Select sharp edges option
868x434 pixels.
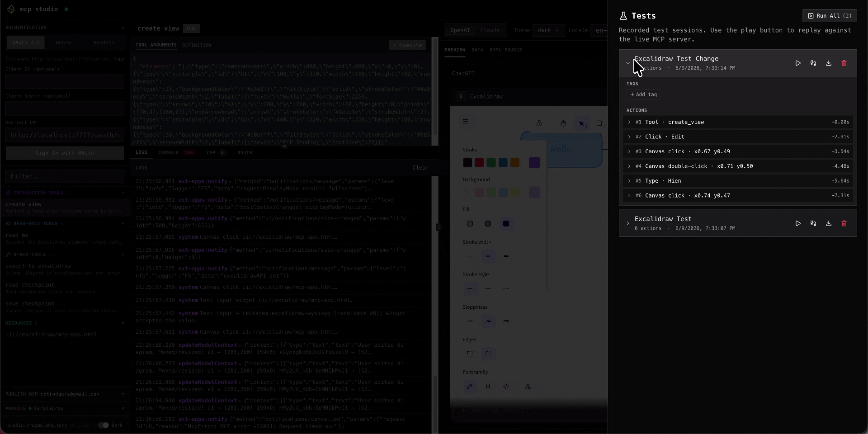coord(470,354)
